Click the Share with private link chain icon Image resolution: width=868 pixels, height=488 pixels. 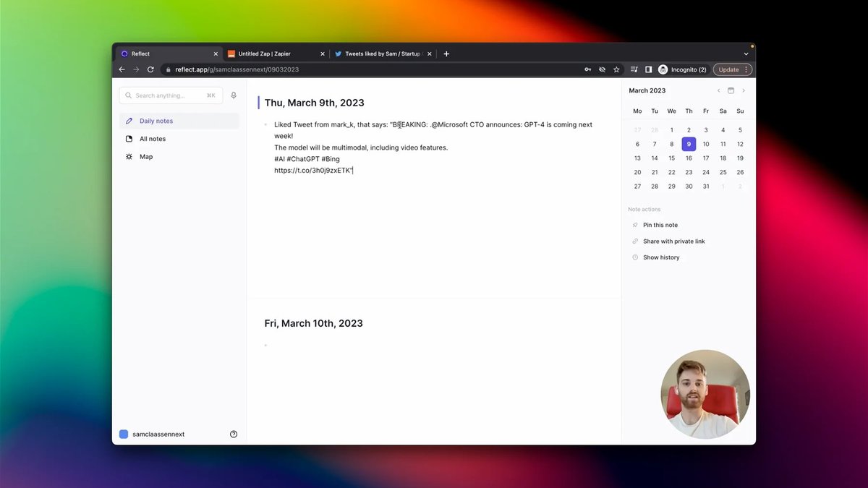pos(634,241)
